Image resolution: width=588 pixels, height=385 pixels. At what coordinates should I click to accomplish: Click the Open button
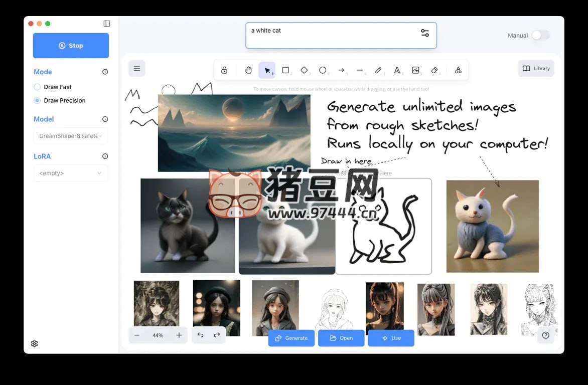pos(341,338)
